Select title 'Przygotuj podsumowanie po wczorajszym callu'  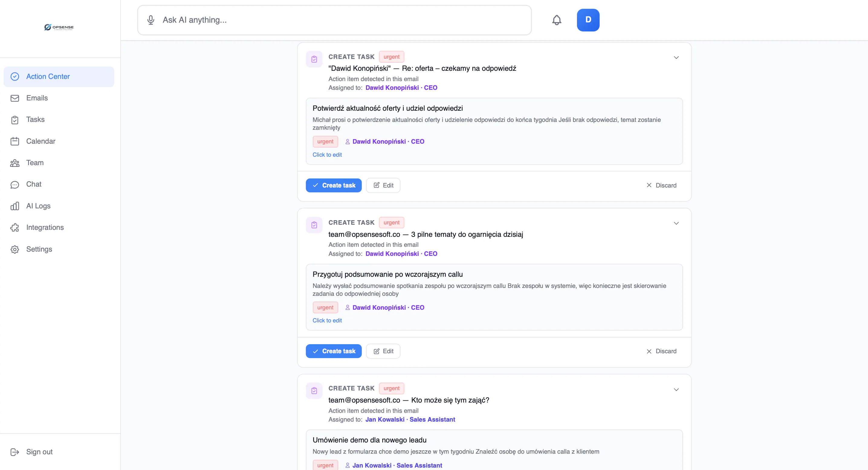(x=387, y=274)
